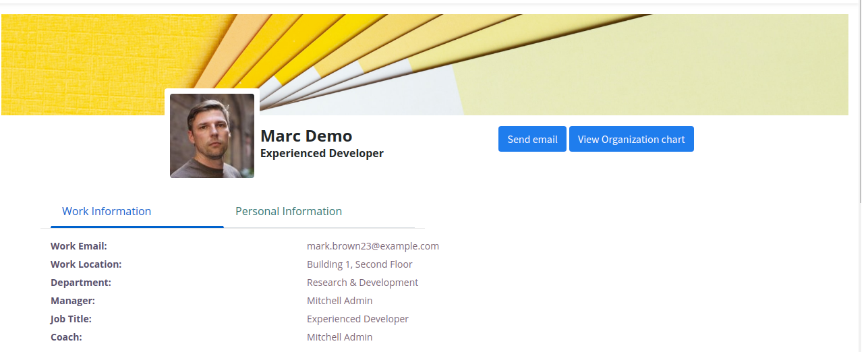Click the work email mark.brown23@example.com
868x352 pixels.
pos(372,246)
